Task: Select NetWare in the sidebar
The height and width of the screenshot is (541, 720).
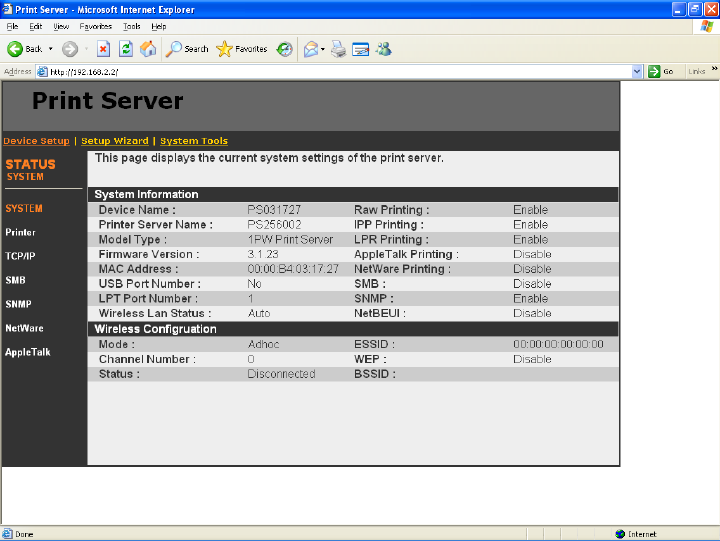Action: tap(24, 328)
